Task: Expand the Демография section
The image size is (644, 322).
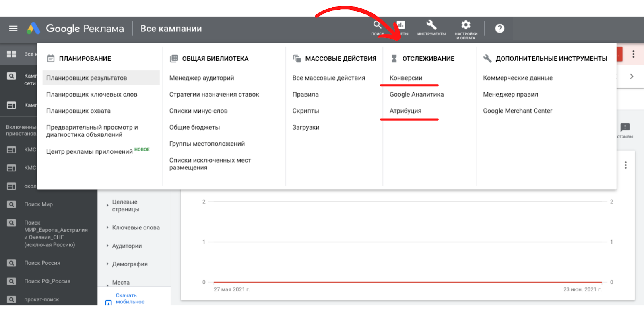Action: (x=130, y=264)
